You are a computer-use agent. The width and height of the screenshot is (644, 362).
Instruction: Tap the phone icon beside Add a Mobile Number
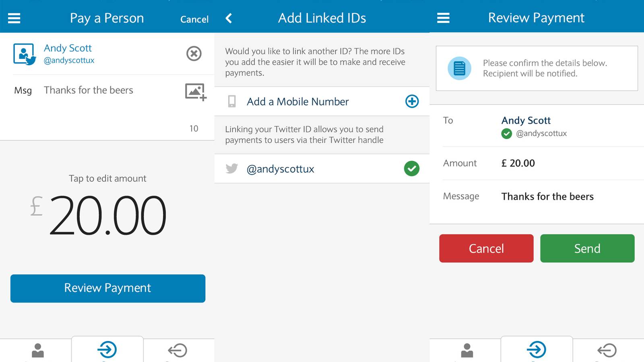point(232,101)
